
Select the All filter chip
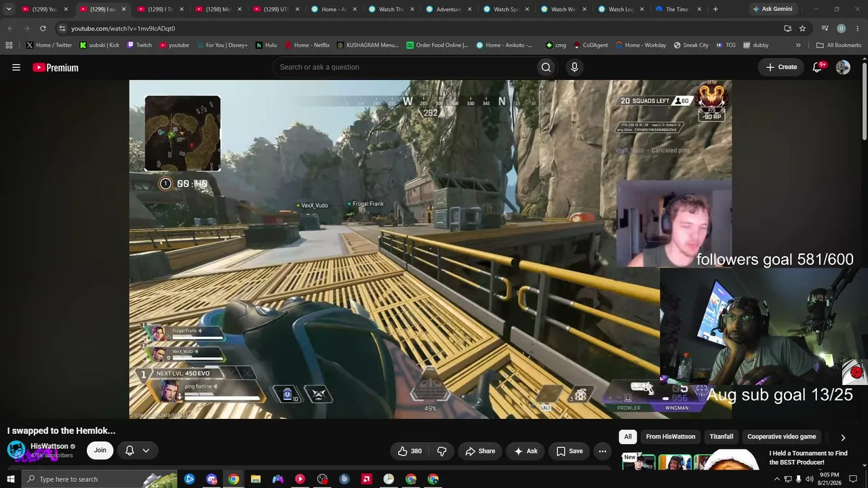(628, 437)
